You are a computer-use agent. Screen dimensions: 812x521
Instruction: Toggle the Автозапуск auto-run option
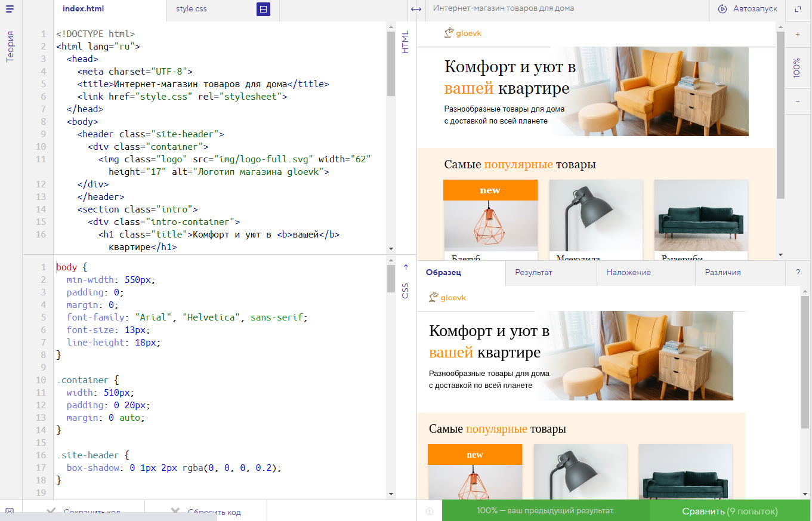pyautogui.click(x=748, y=9)
